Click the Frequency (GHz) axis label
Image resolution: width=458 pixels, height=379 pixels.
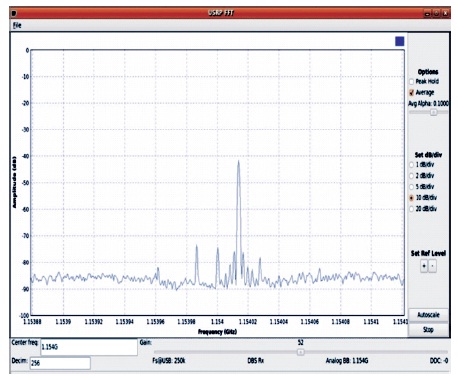[217, 332]
